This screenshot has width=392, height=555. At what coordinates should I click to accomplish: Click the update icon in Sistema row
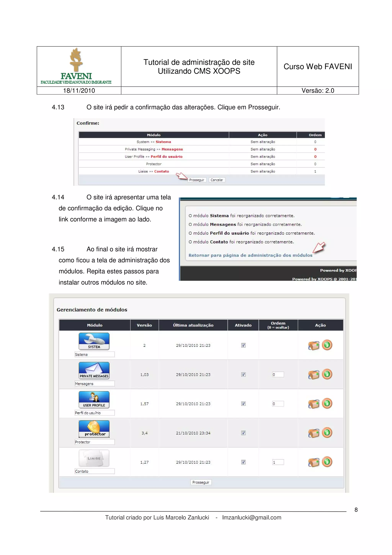(314, 345)
